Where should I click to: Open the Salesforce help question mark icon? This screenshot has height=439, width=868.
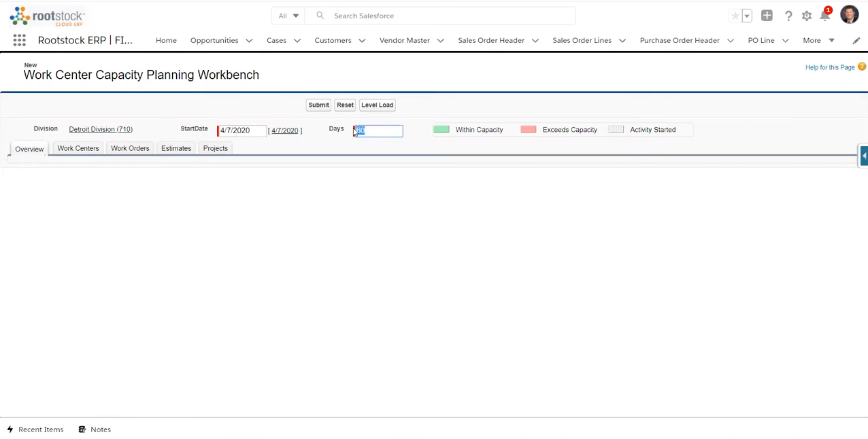click(x=788, y=16)
